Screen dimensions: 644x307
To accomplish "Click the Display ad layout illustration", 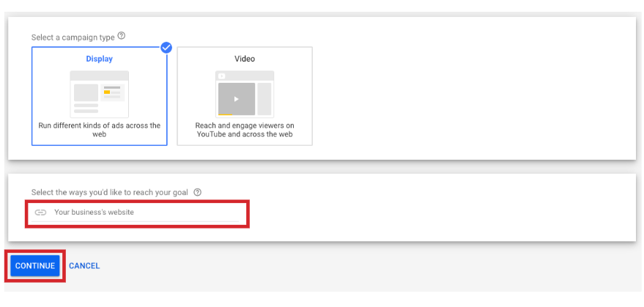I will coord(99,94).
